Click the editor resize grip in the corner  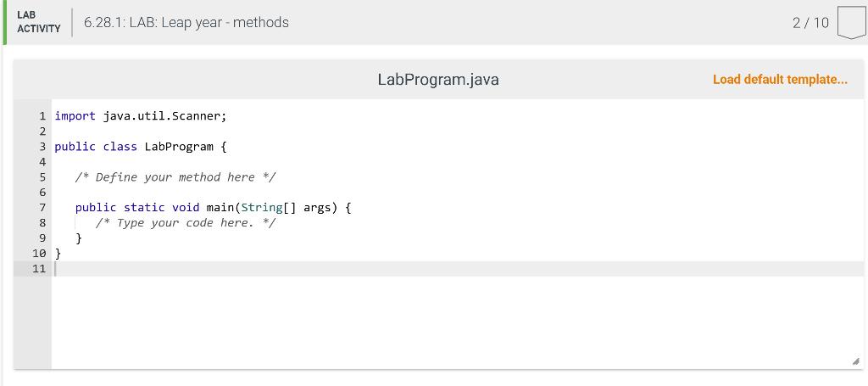856,361
